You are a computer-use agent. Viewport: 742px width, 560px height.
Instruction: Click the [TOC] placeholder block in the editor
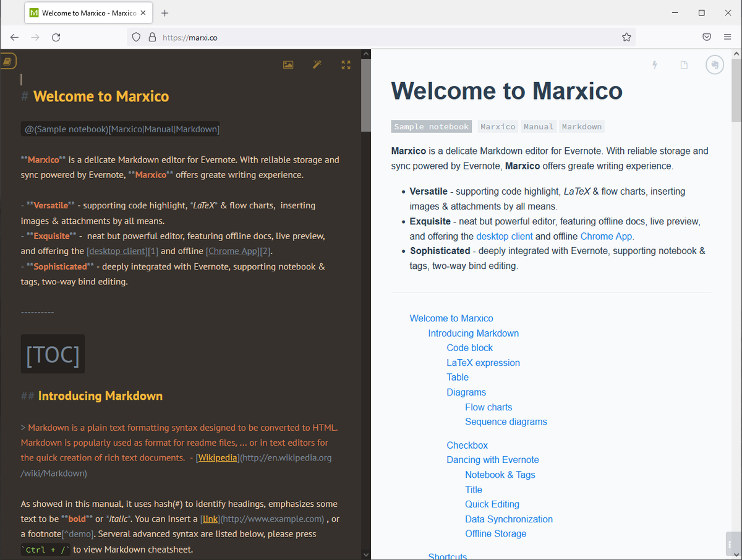[53, 354]
